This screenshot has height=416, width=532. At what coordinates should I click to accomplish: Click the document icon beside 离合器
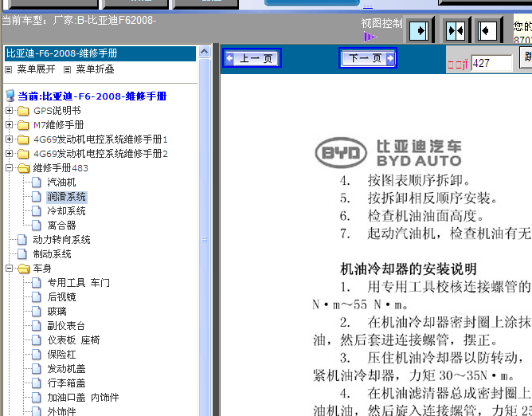(x=37, y=226)
